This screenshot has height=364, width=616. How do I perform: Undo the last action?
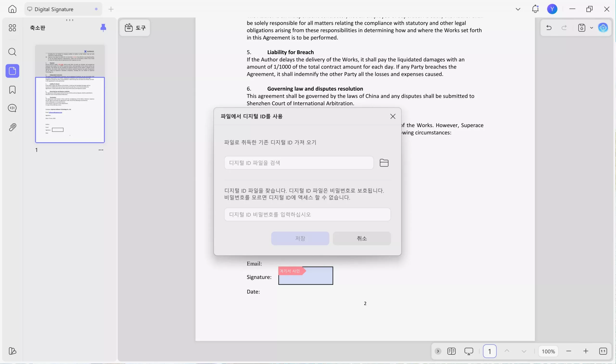549,27
